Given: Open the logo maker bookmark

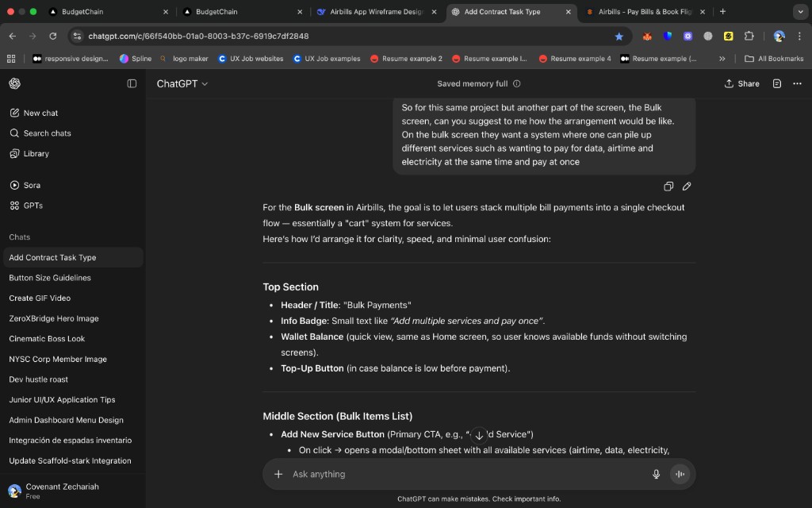Looking at the screenshot, I should coord(184,59).
